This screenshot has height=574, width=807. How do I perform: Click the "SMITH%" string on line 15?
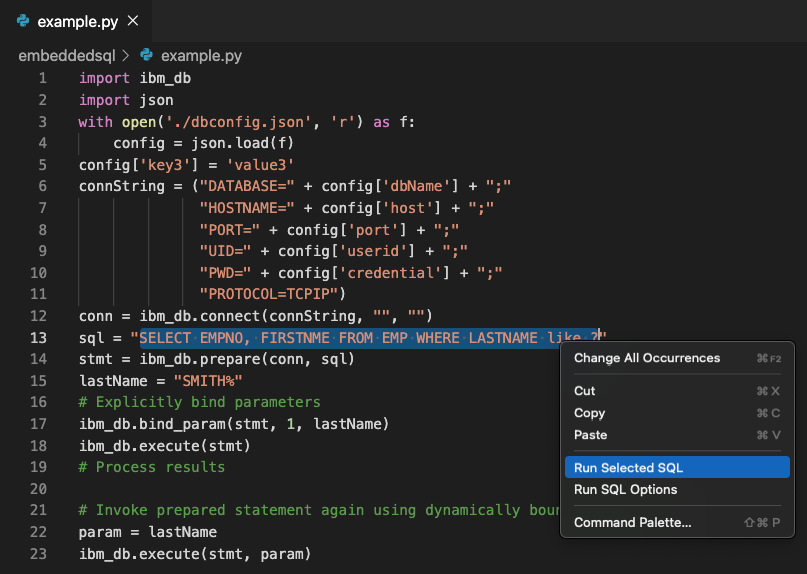(208, 381)
